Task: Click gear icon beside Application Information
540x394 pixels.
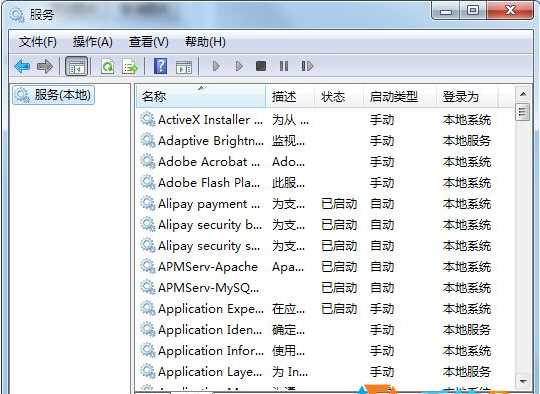Action: pyautogui.click(x=148, y=351)
